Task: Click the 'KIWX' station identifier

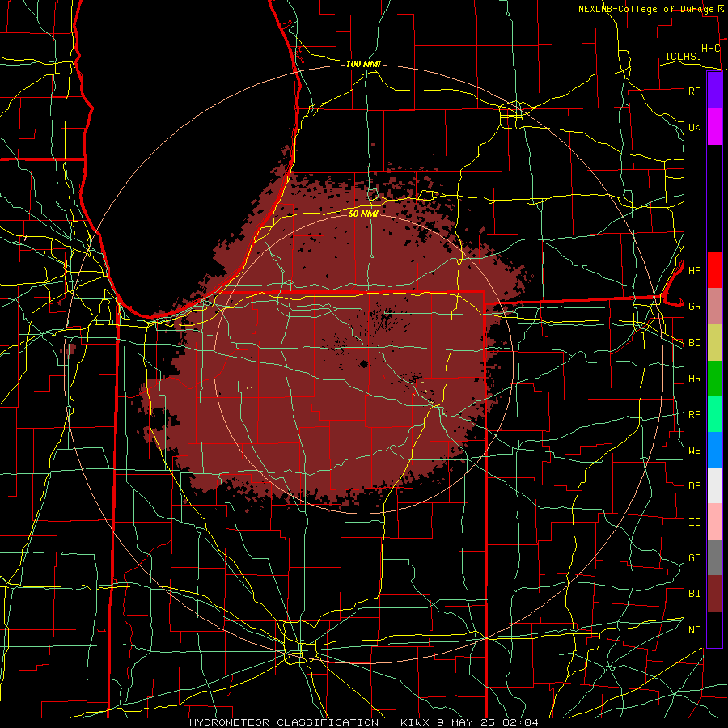Action: point(415,722)
